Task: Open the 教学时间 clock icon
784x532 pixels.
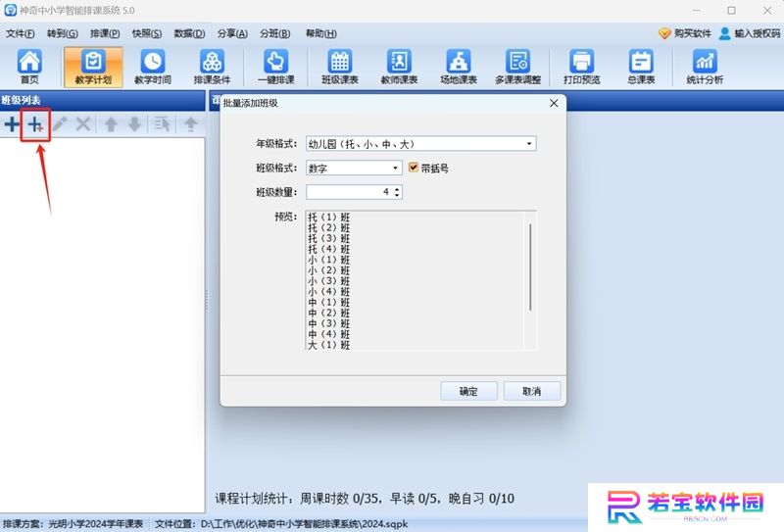Action: pos(153,67)
